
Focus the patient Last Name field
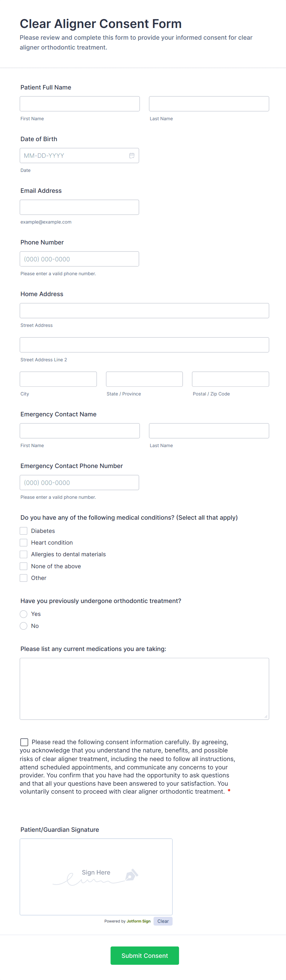pos(209,104)
